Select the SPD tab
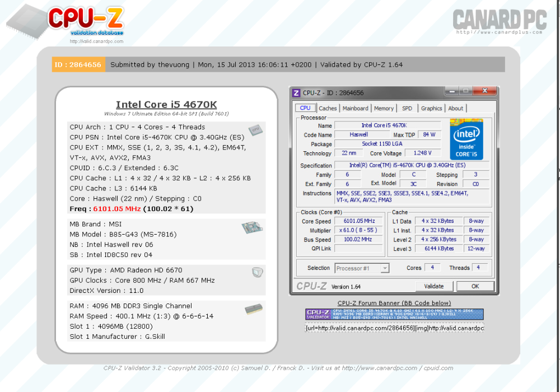The height and width of the screenshot is (392, 560). [407, 108]
